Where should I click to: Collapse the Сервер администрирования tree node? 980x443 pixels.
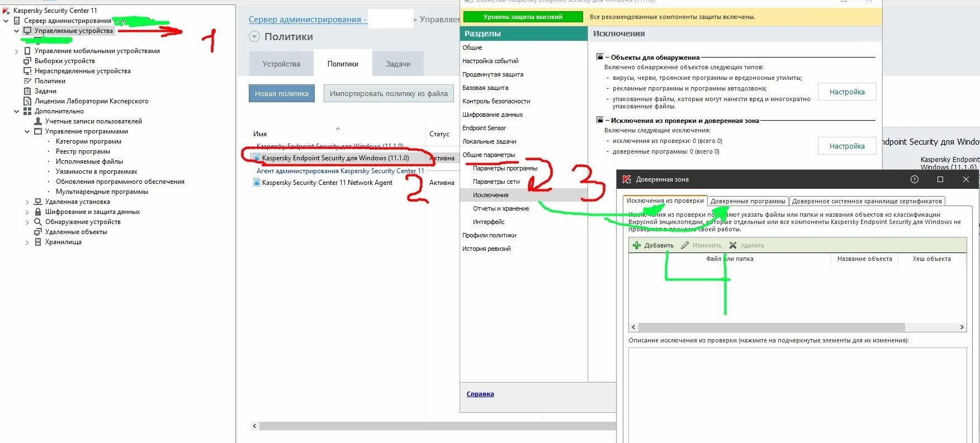pos(6,21)
